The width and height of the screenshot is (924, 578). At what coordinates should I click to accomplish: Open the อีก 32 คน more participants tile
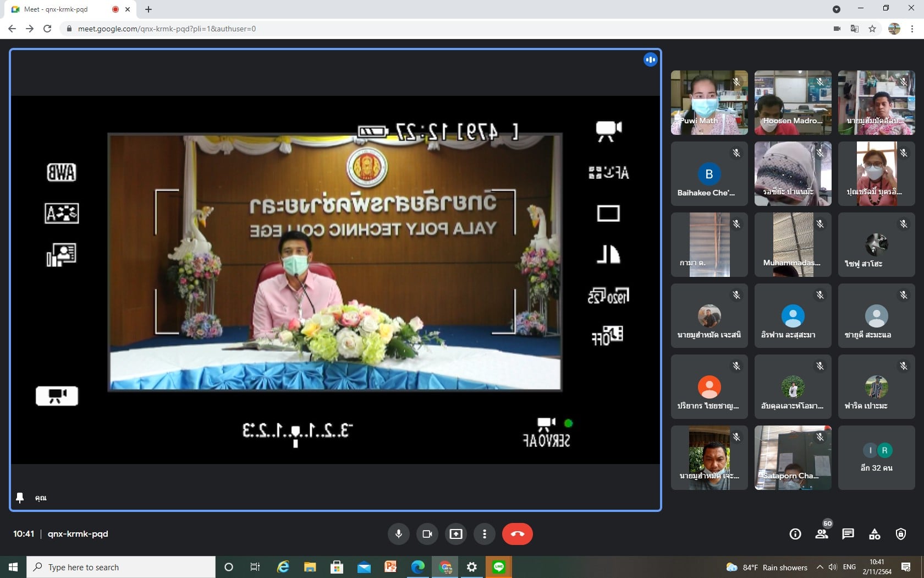pos(877,458)
